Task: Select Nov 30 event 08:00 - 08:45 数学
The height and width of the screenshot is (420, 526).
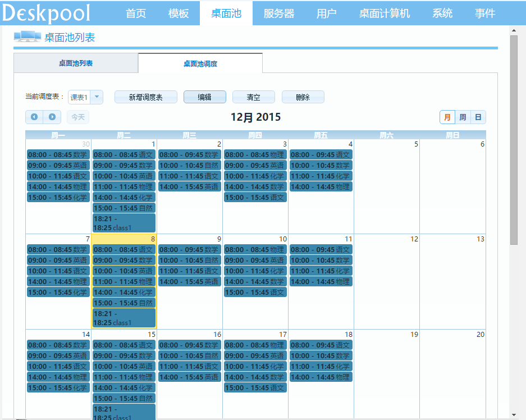Action: pos(58,154)
